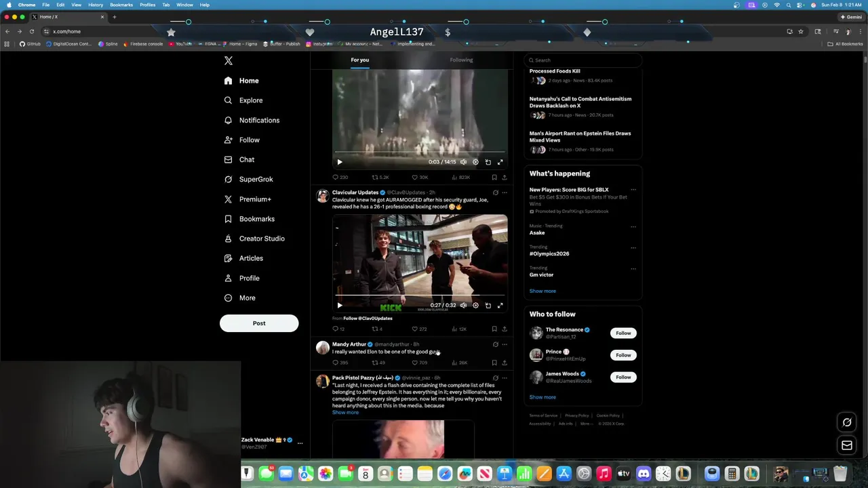Image resolution: width=868 pixels, height=488 pixels.
Task: Play the Clavicular Updates video
Action: coord(340,305)
